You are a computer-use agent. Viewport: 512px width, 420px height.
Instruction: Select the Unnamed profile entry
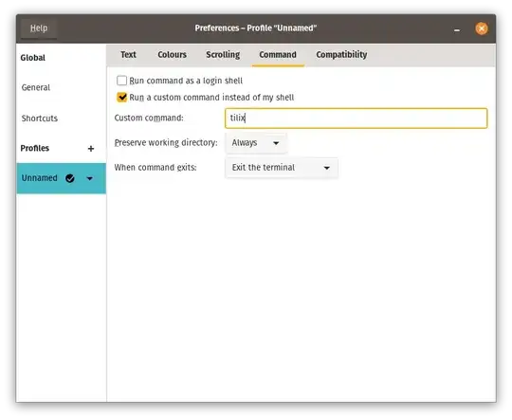[61, 178]
